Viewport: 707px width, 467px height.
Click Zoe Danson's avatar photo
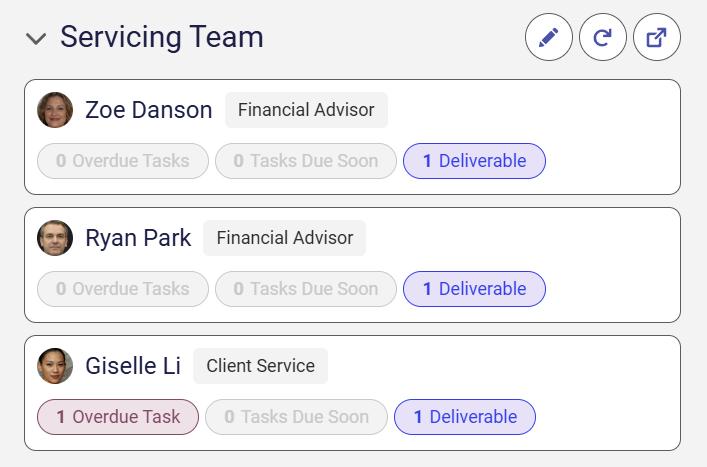tap(55, 110)
